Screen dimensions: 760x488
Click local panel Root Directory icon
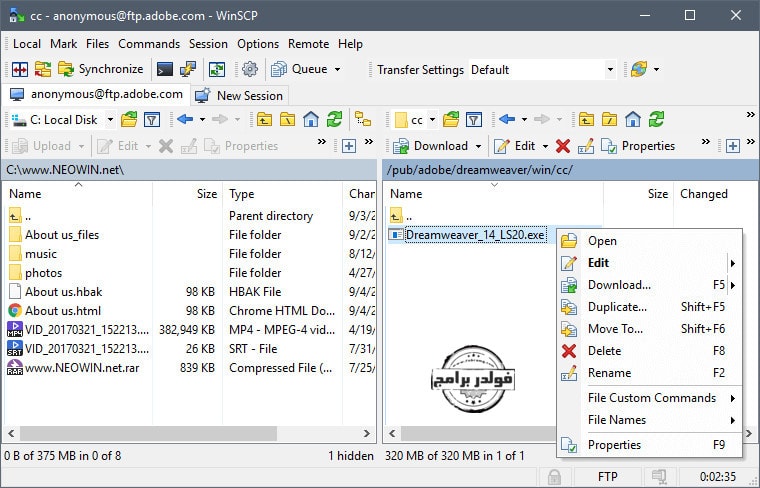(x=287, y=119)
